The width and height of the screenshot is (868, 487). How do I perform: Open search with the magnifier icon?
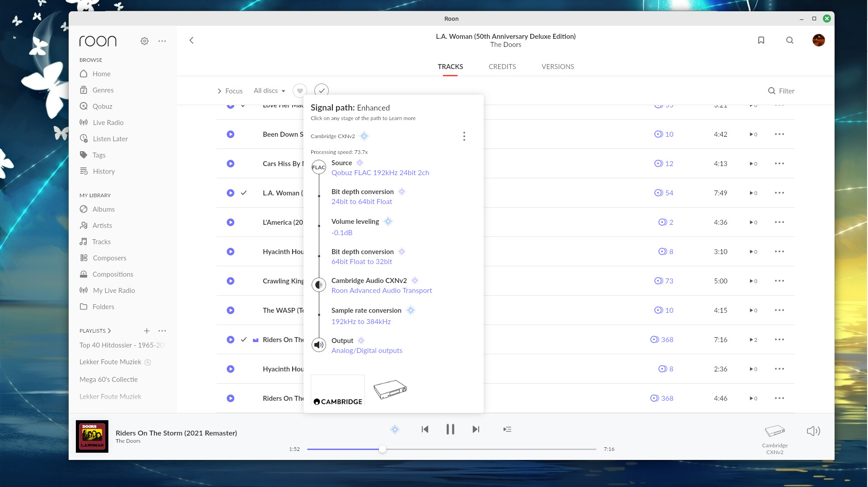[x=789, y=41]
